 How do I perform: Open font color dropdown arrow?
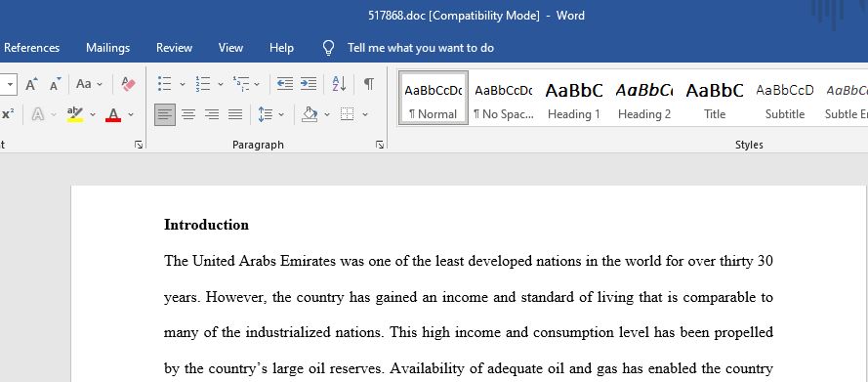point(131,114)
